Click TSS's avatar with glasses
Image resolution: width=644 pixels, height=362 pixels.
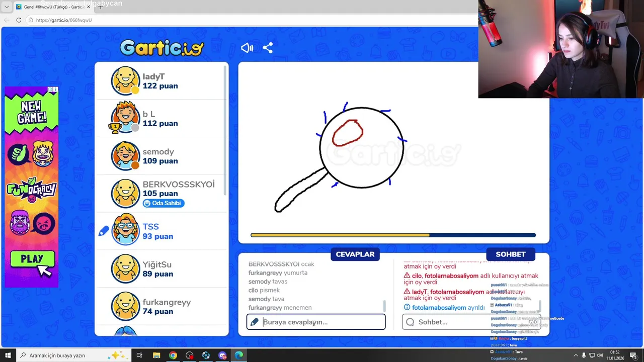pyautogui.click(x=125, y=230)
